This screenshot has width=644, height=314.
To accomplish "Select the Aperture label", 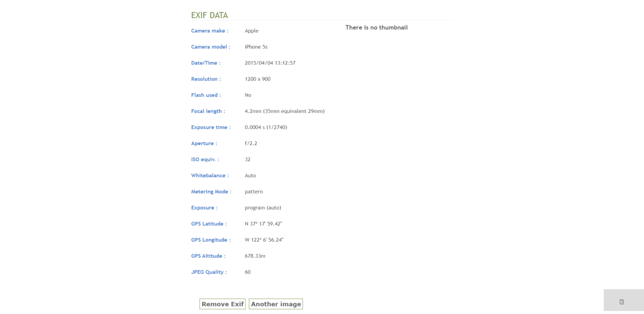I will 203,143.
